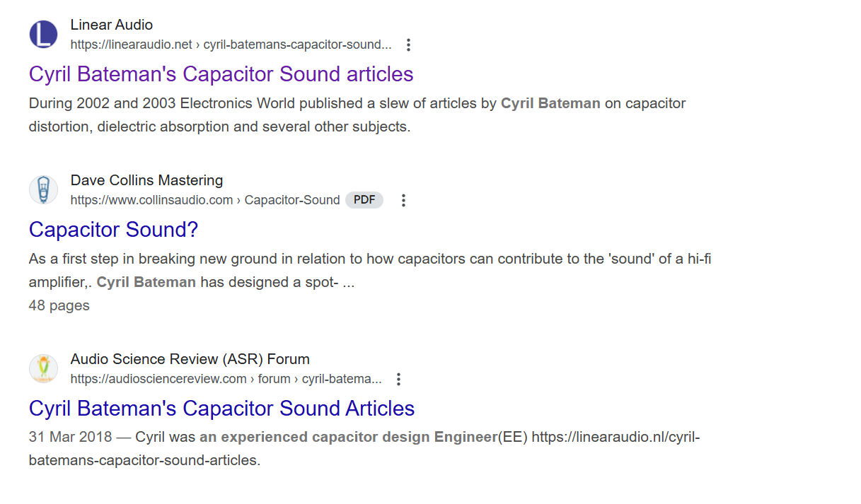Click the snippet about a hi-fi amplifier's 'sound'
Screen dimensions: 861x504
point(370,271)
